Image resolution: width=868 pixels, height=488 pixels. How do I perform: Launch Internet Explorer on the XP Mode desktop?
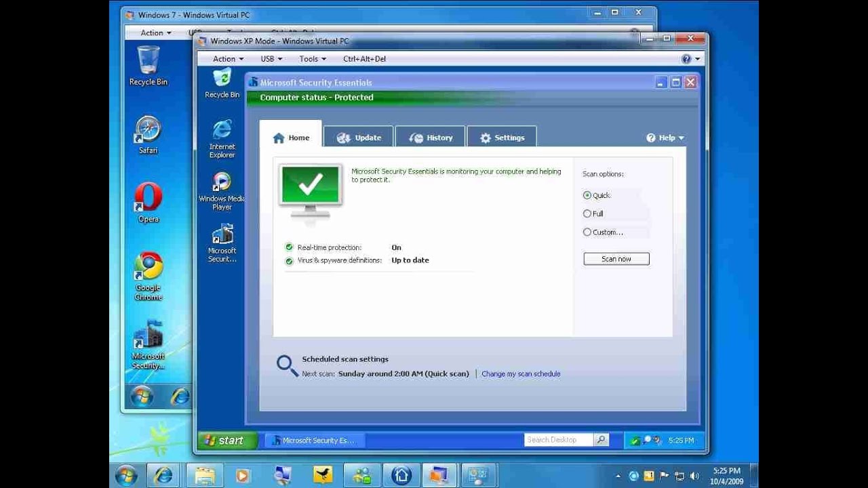coord(222,139)
